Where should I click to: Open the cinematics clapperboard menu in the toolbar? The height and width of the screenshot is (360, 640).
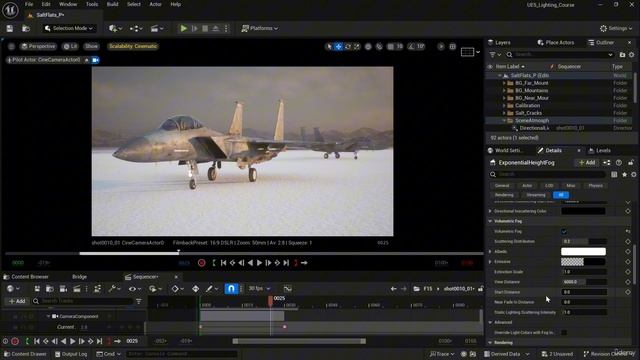click(157, 28)
